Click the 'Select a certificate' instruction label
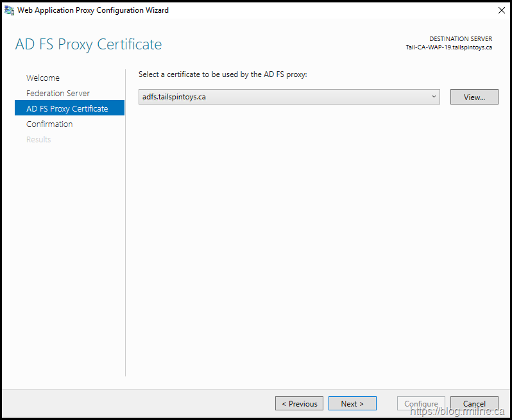The height and width of the screenshot is (420, 512). [223, 74]
